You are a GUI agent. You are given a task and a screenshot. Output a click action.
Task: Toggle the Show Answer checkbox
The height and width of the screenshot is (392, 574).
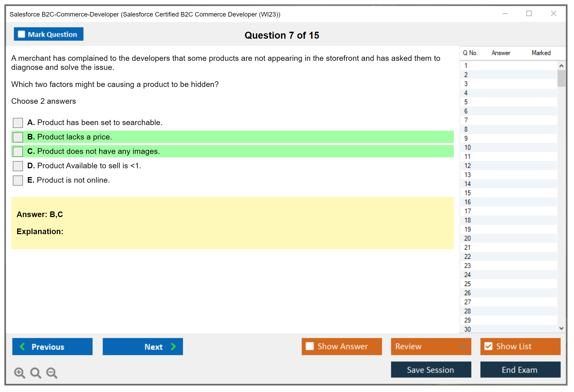point(310,346)
